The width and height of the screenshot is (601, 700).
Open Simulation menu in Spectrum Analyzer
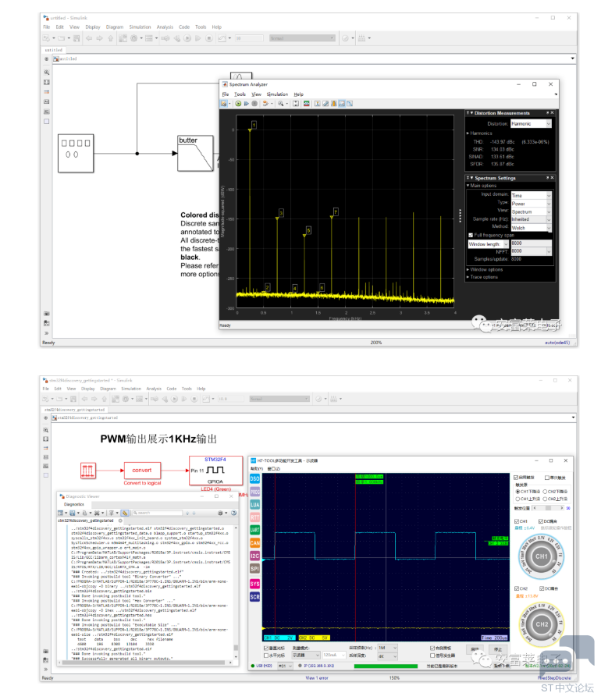[x=277, y=94]
